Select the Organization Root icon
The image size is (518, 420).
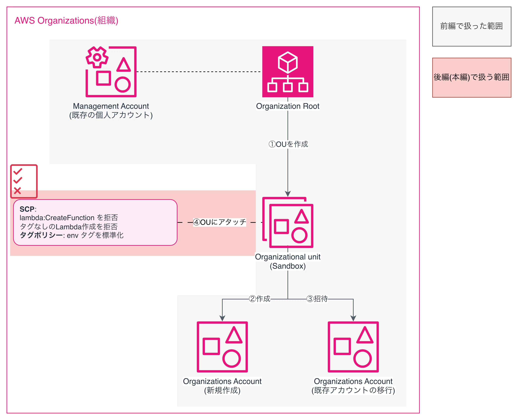coord(287,72)
